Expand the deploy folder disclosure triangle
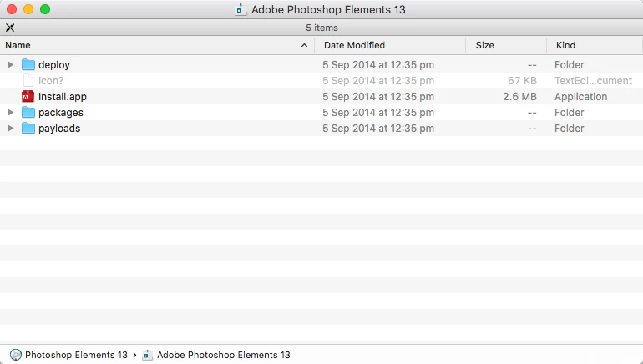This screenshot has height=364, width=643. 10,65
